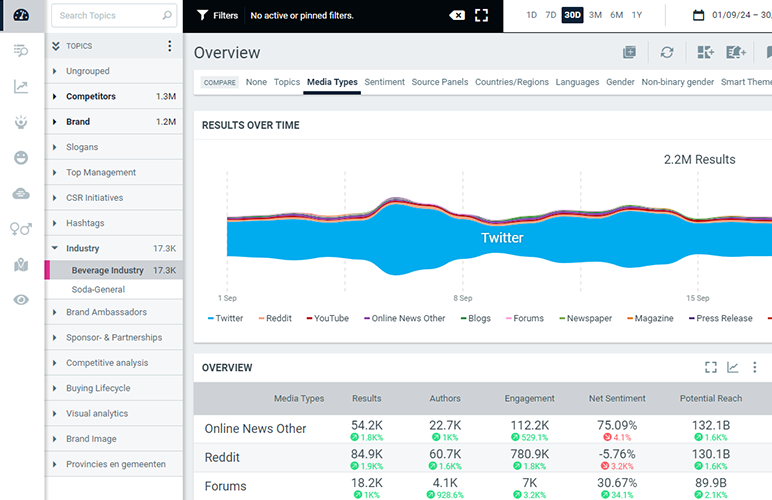Click the search magnifier icon in Topics search
This screenshot has width=772, height=500.
point(166,16)
